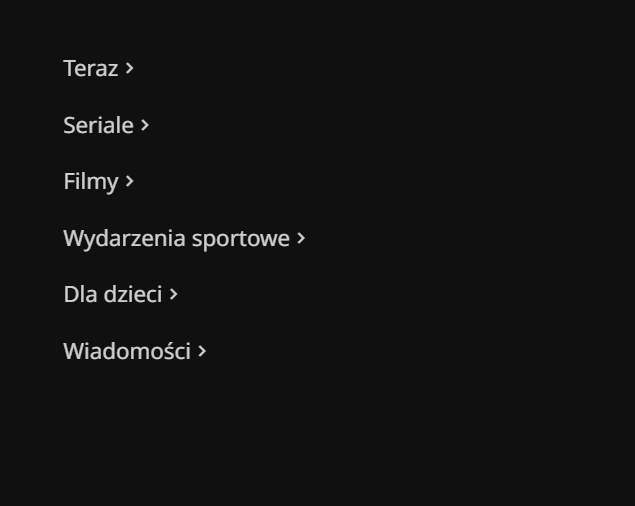Click the Dla dzieci text link
The width and height of the screenshot is (635, 506).
point(112,294)
